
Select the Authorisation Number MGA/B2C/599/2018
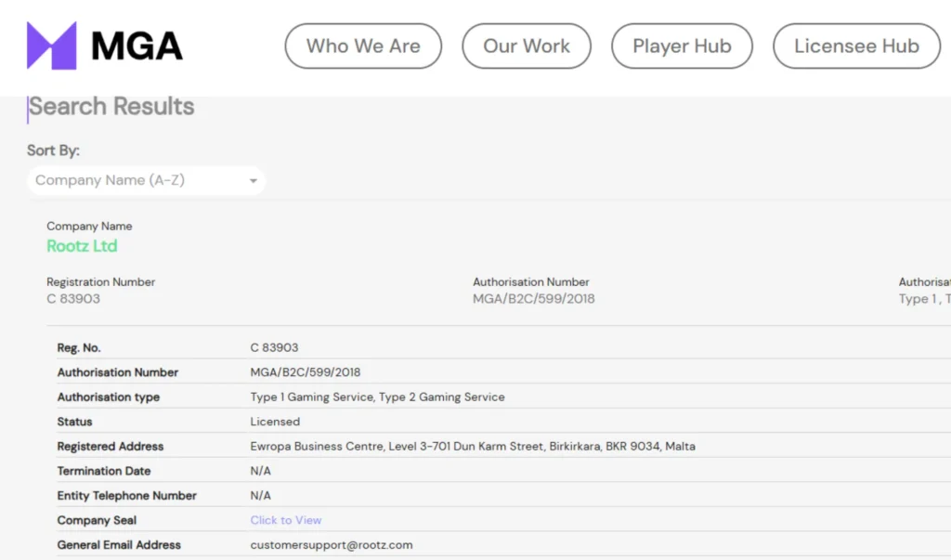(531, 298)
